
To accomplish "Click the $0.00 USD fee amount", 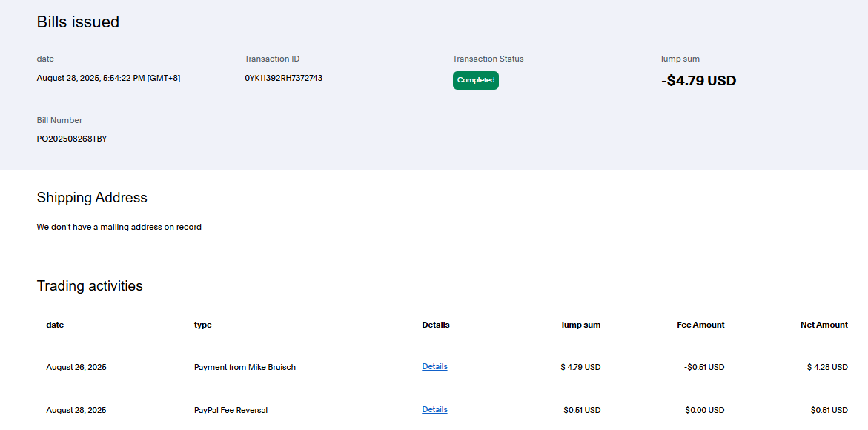I will tap(706, 410).
